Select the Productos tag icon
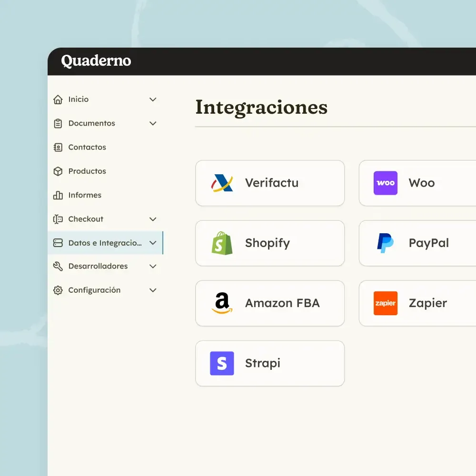The image size is (476, 476). [58, 171]
